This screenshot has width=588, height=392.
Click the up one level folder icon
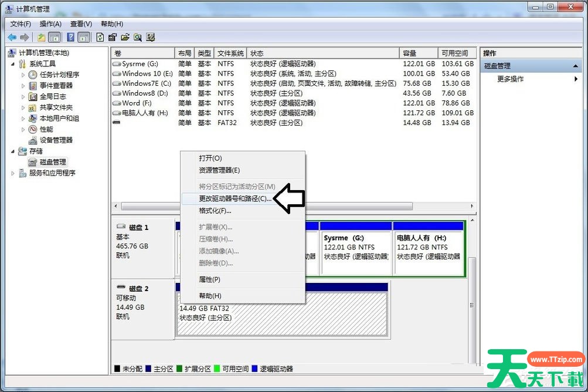[41, 38]
